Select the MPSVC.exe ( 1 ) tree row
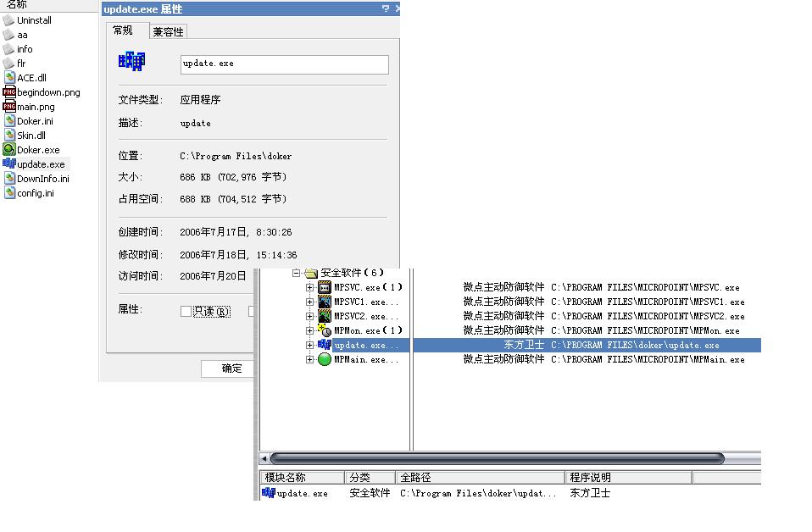812x532 pixels. [368, 287]
